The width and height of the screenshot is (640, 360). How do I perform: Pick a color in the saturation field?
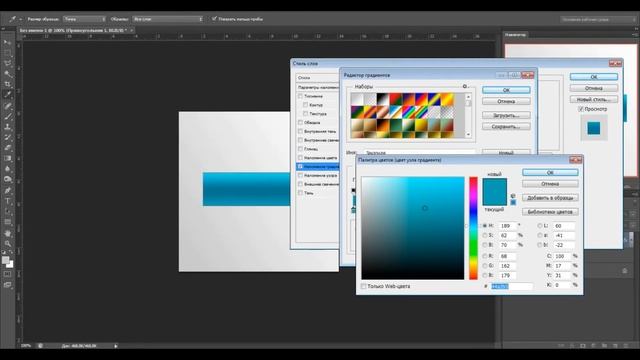tap(413, 228)
